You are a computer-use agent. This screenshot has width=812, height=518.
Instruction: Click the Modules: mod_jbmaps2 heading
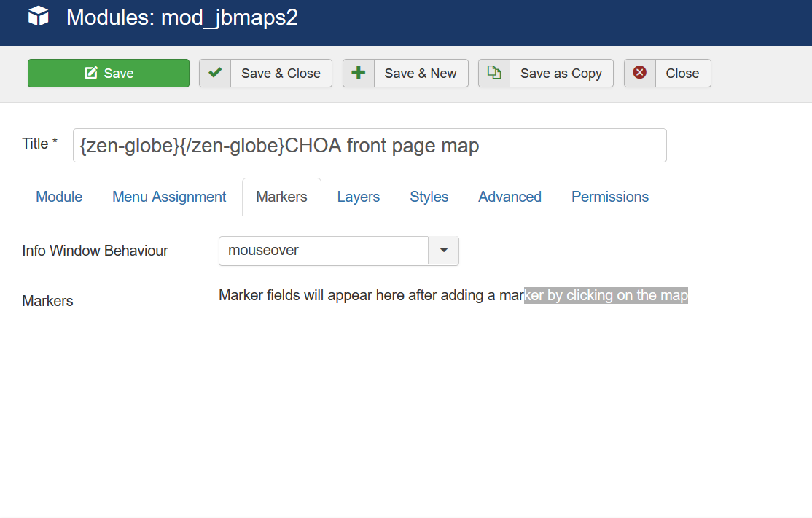click(182, 17)
